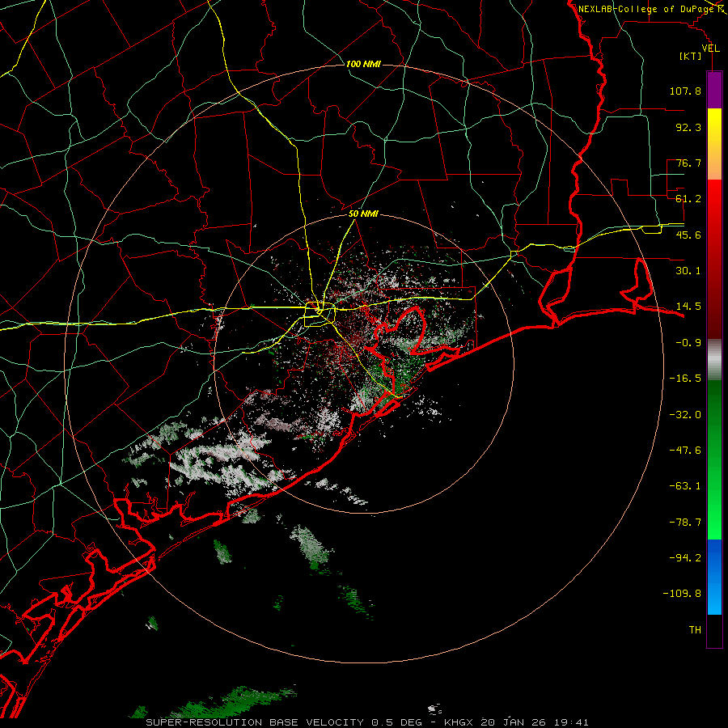Click the -47.6 legend value
The width and height of the screenshot is (728, 728).
tap(685, 451)
